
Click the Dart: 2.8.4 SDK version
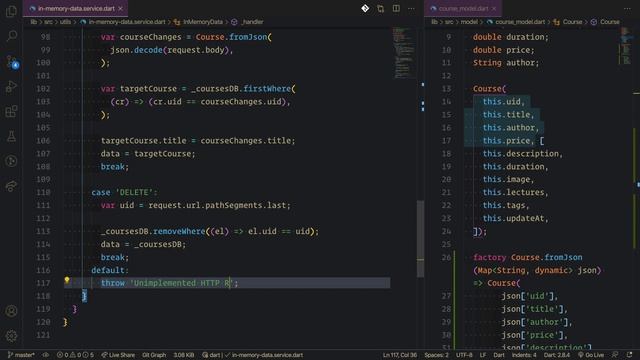(x=556, y=355)
